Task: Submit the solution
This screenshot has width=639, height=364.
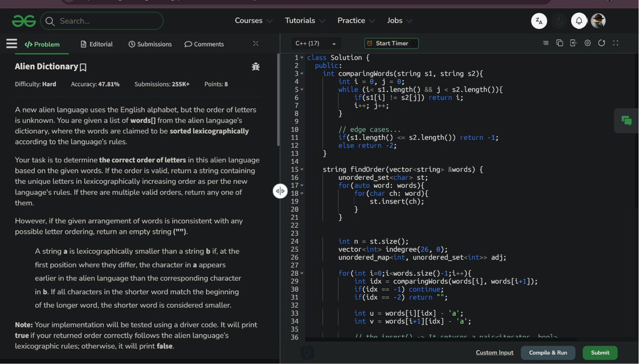Action: (x=600, y=353)
